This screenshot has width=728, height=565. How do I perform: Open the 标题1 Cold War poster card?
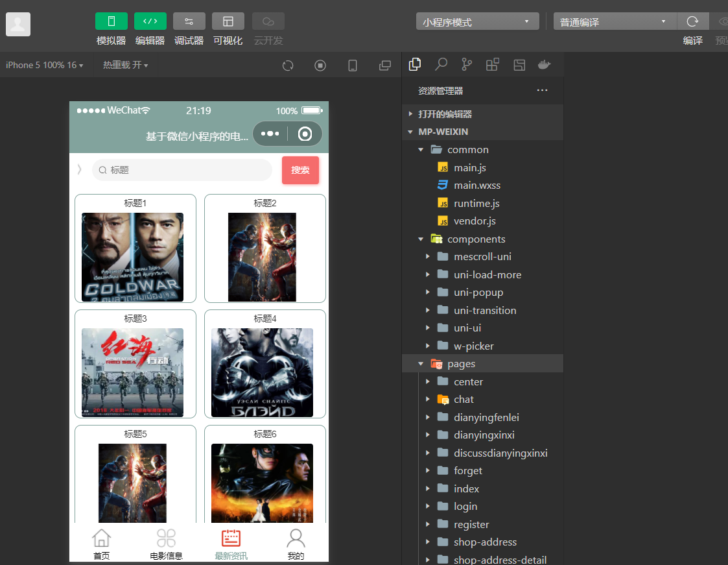[x=135, y=248]
